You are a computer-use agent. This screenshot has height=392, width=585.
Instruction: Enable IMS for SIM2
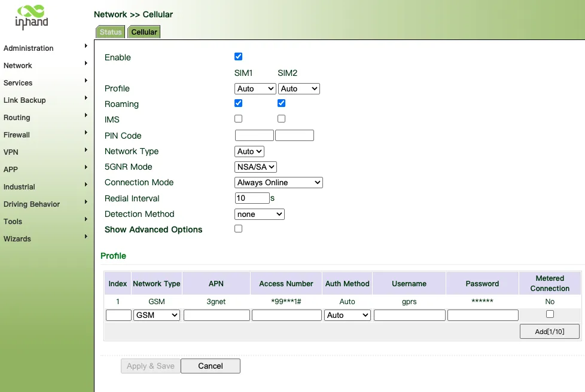[x=282, y=118]
